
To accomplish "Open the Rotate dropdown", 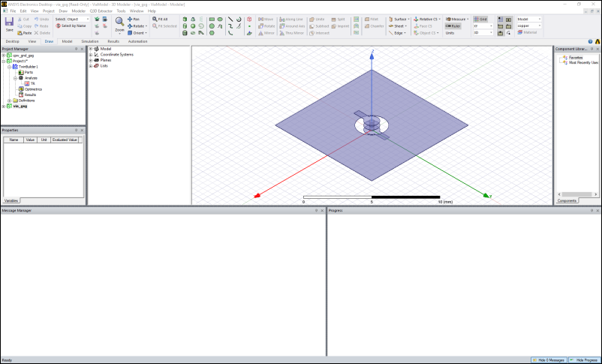I will [137, 26].
